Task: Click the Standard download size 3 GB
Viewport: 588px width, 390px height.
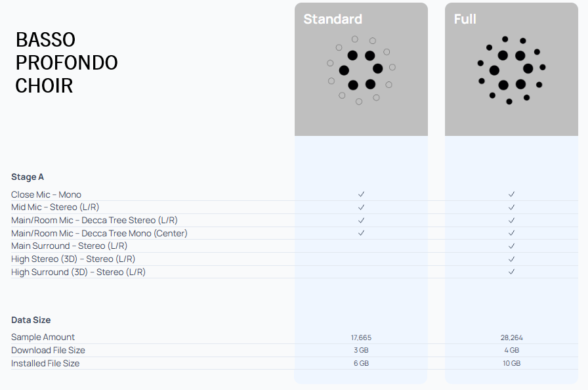Action: click(x=361, y=351)
